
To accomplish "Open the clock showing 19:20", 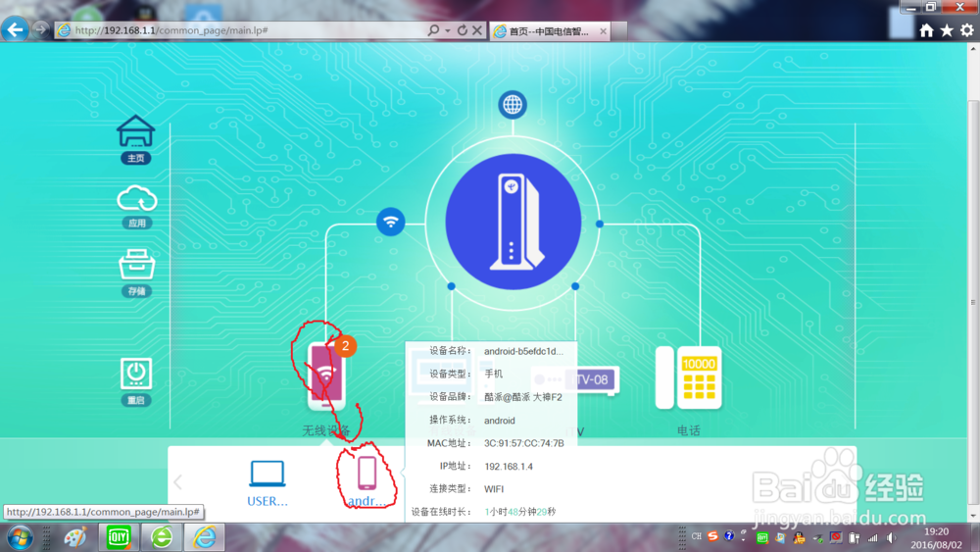I will tap(936, 537).
